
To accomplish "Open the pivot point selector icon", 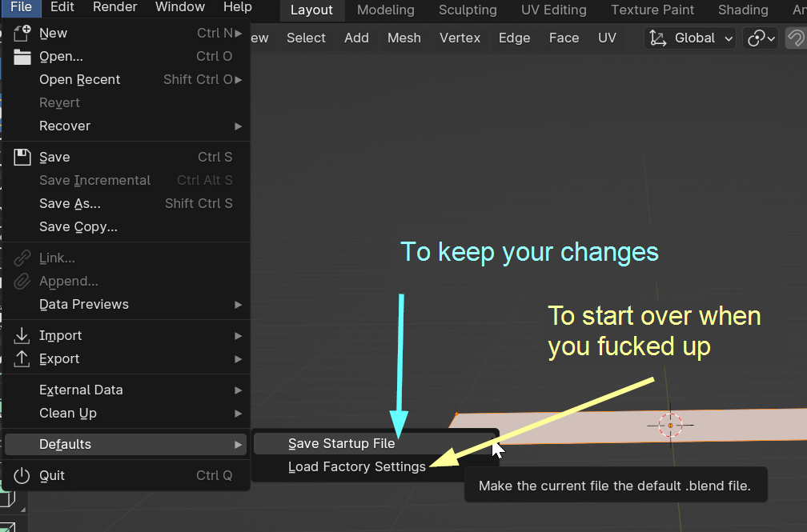I will [x=760, y=38].
